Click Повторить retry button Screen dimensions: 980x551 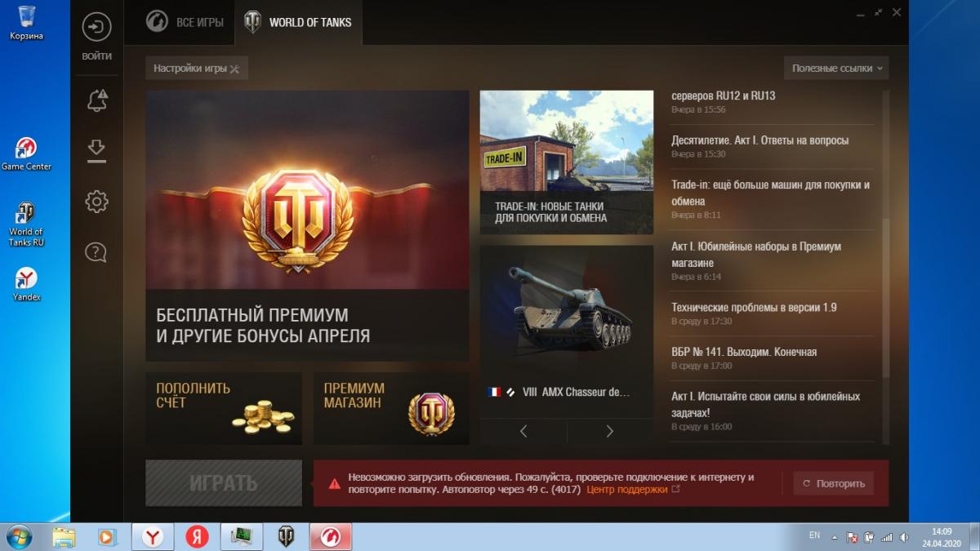point(833,483)
